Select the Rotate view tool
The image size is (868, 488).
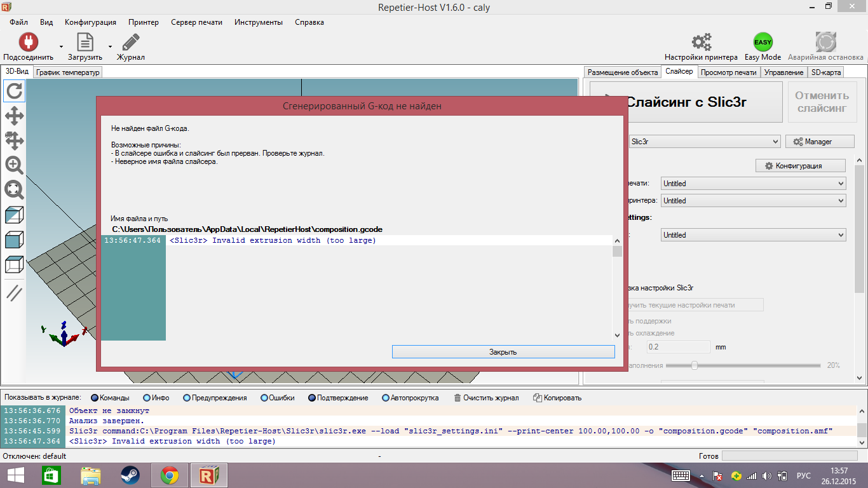click(14, 91)
